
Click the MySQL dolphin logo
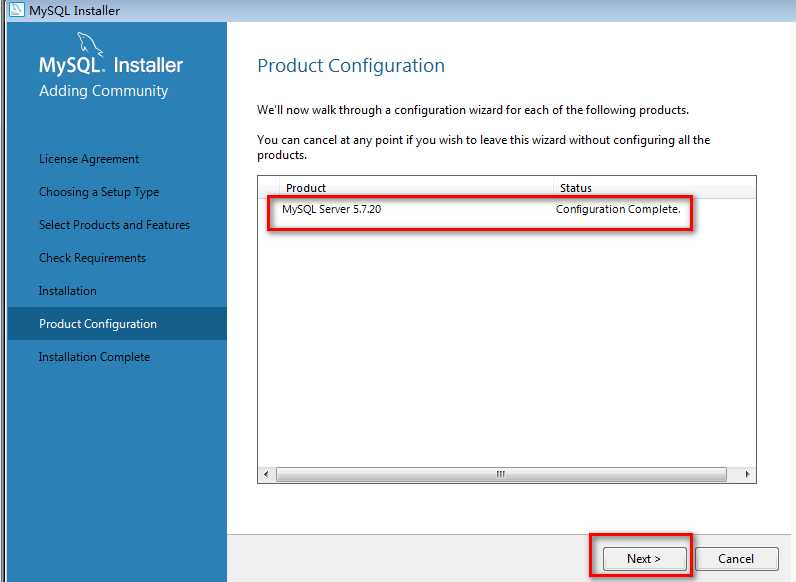point(90,44)
